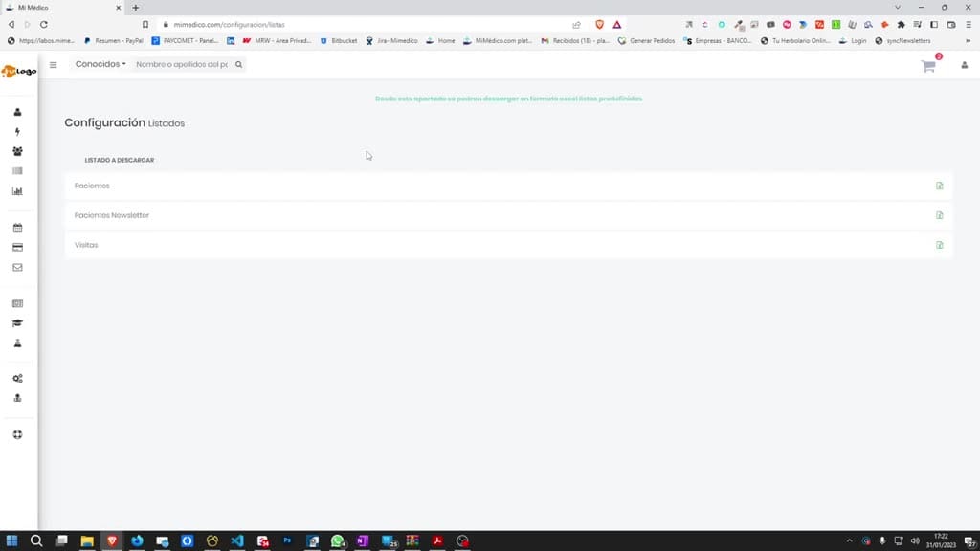Toggle the hamburger sidebar menu

(x=54, y=64)
